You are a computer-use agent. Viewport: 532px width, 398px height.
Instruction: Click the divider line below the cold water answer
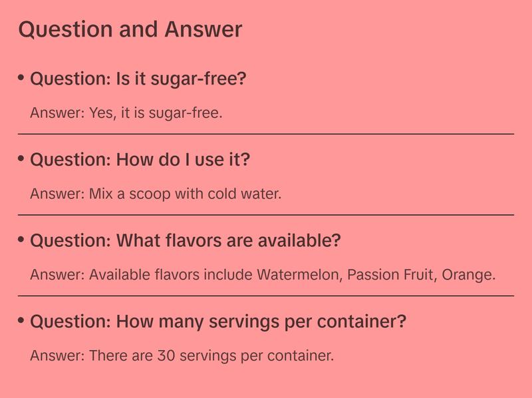[266, 215]
